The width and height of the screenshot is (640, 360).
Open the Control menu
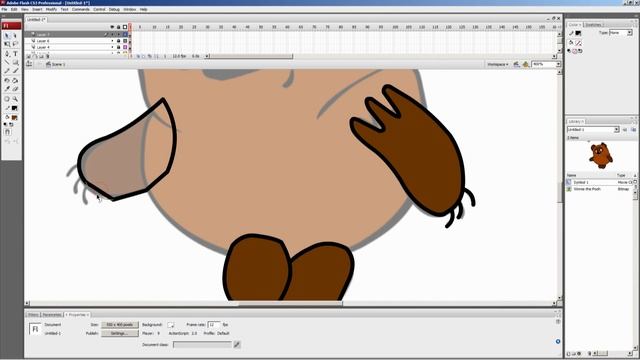pos(99,9)
